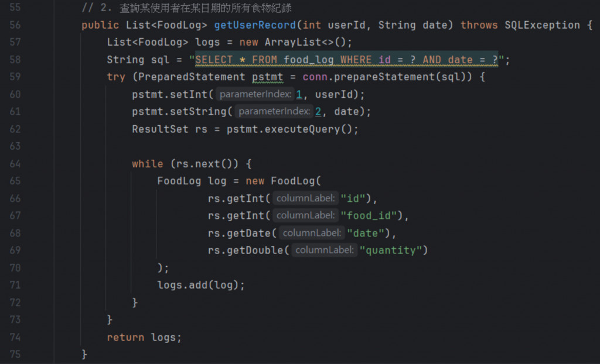Click the while keyword on line 64
Screen dimensions: 600x364
point(147,164)
